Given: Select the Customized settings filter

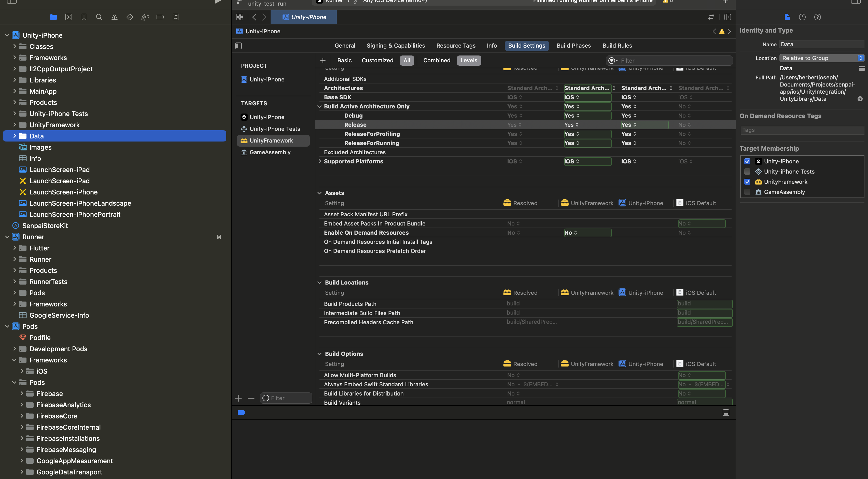Looking at the screenshot, I should click(377, 61).
